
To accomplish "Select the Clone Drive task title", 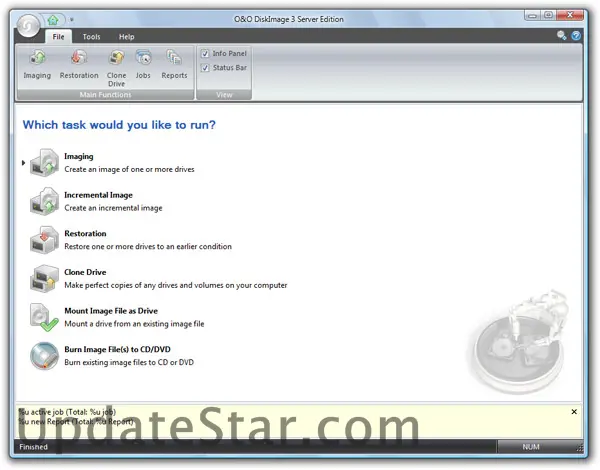I will click(x=85, y=272).
